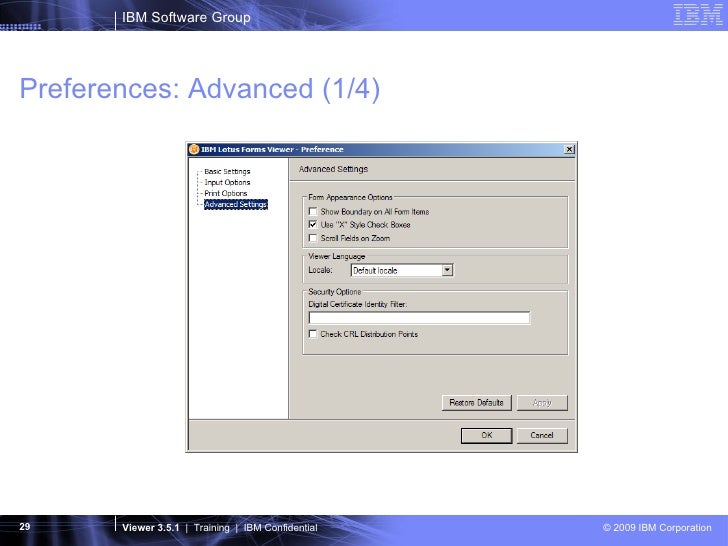Click the "Locale:" label

[320, 270]
